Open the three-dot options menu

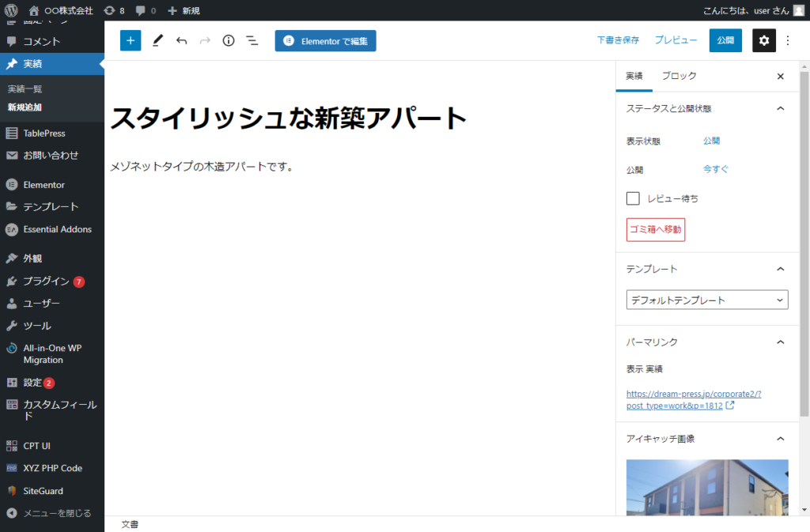click(788, 40)
